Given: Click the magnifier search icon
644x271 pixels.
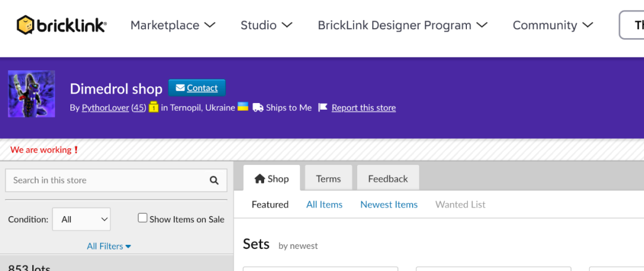Looking at the screenshot, I should pyautogui.click(x=214, y=180).
